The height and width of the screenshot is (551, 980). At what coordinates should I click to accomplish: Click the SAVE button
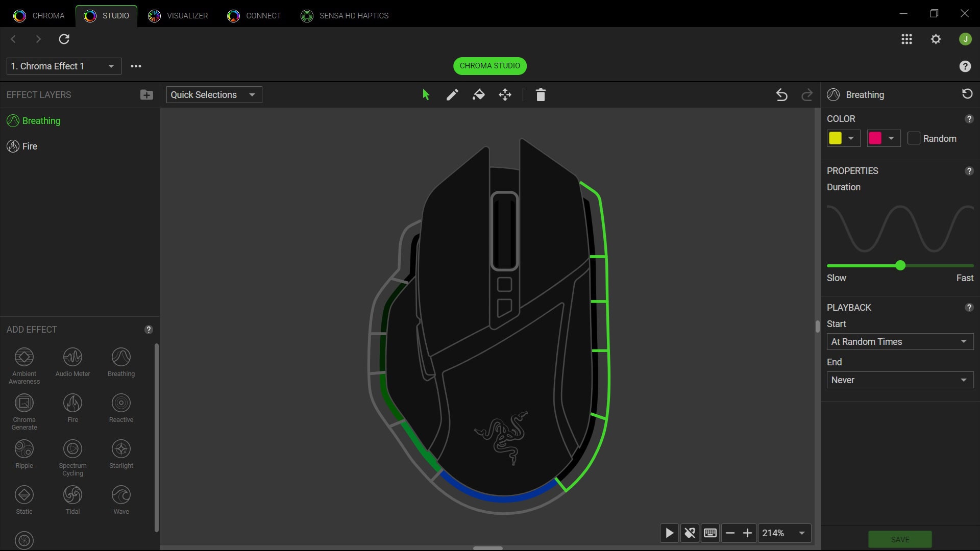(900, 539)
